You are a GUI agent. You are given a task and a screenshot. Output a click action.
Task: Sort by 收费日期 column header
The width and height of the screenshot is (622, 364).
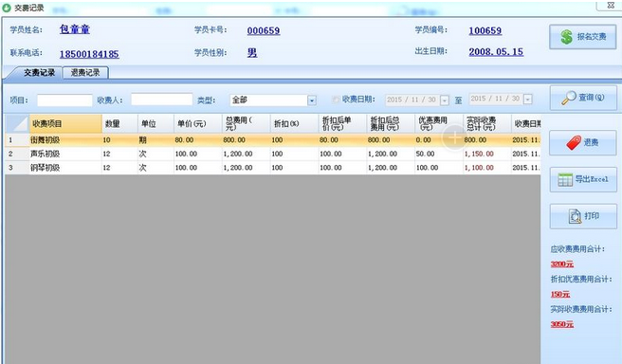pyautogui.click(x=526, y=124)
